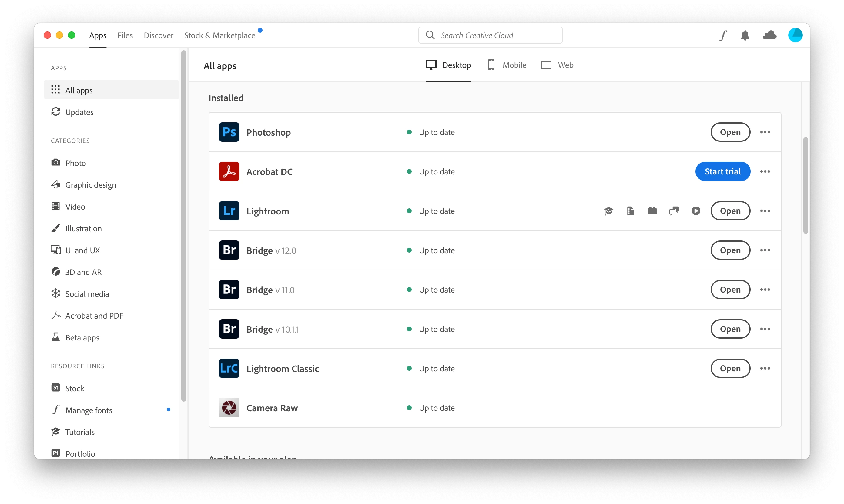The width and height of the screenshot is (844, 504).
Task: Click Lightroom plugins briefcase icon
Action: coord(652,211)
